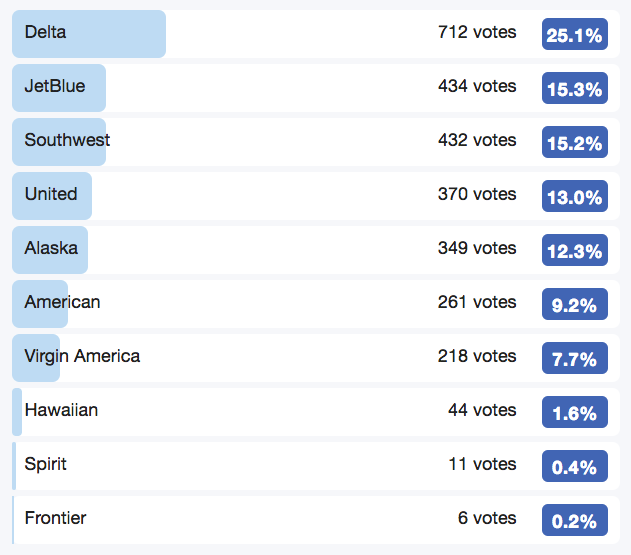This screenshot has width=631, height=555.
Task: Click the 25.1% percentage badge
Action: pyautogui.click(x=575, y=34)
